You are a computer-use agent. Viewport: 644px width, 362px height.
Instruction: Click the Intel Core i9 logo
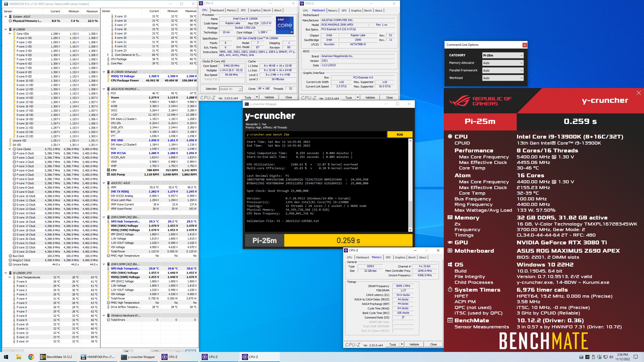(x=285, y=25)
